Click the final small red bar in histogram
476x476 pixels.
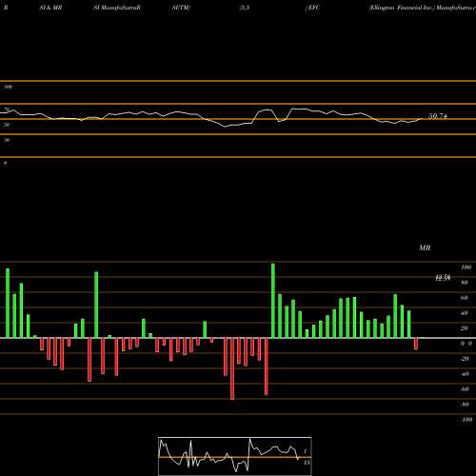[416, 344]
